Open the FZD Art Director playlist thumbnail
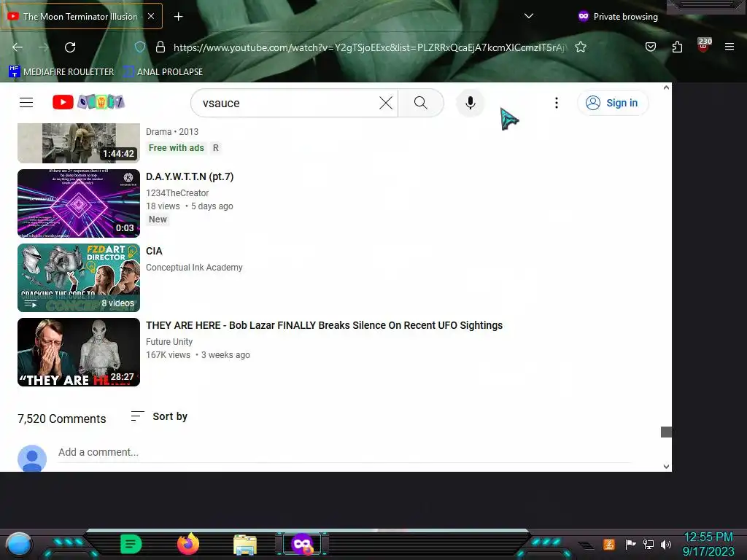Viewport: 747px width, 560px height. click(x=79, y=278)
